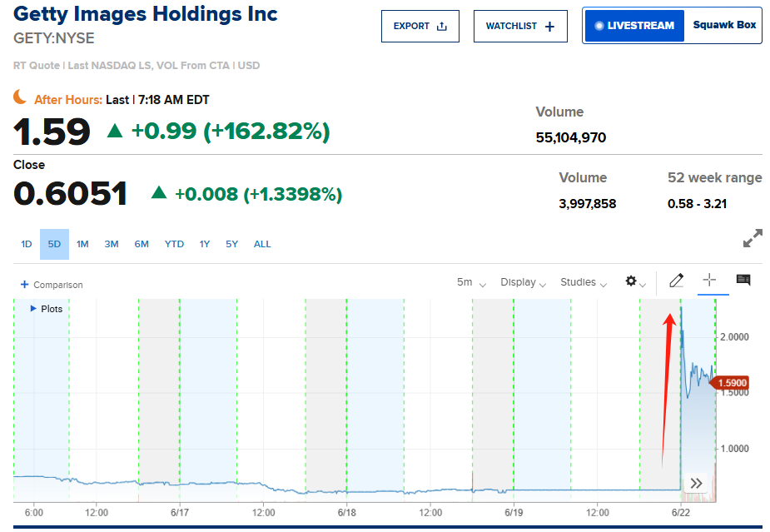Open the 5m interval dropdown
Screen dimensions: 770x532
coord(471,282)
